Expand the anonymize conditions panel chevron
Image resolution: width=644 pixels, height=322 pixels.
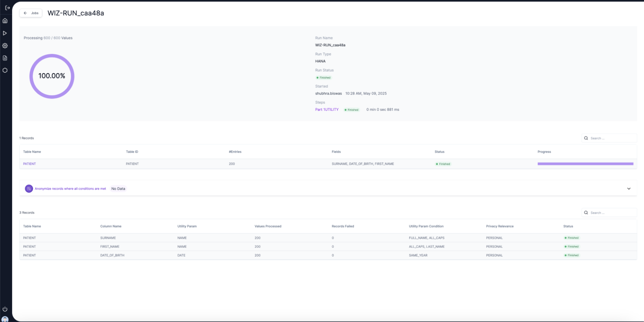(629, 189)
